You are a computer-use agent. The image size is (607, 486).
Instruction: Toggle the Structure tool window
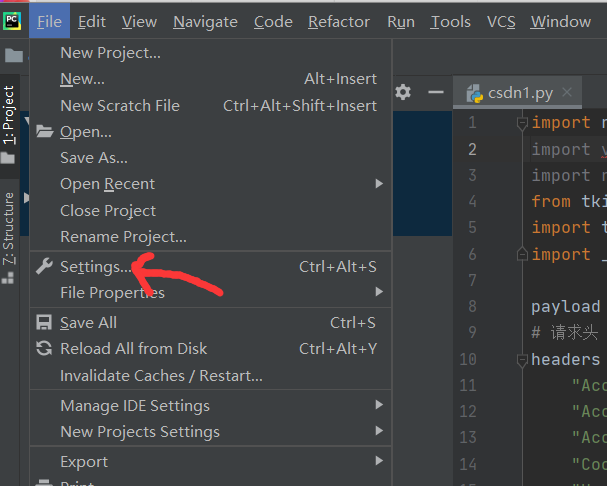pyautogui.click(x=9, y=228)
